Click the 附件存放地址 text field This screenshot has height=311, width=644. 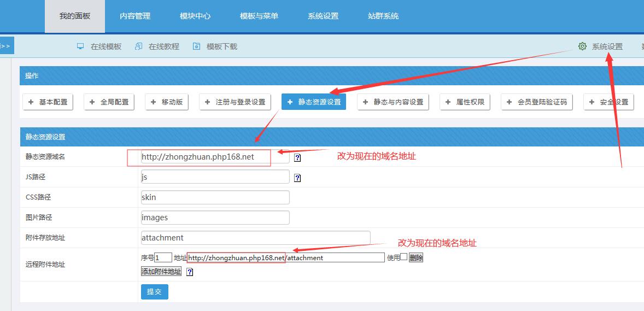coord(255,238)
